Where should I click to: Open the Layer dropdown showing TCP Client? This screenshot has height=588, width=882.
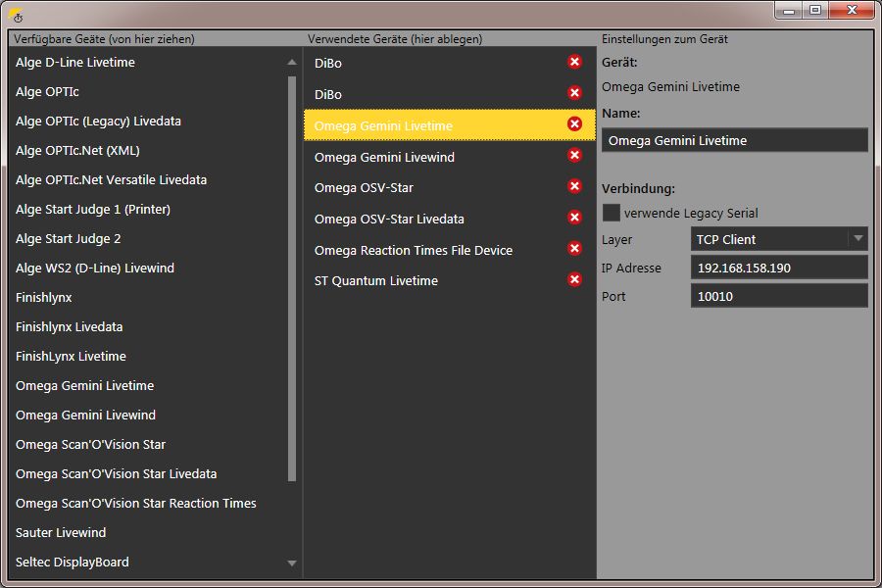779,239
